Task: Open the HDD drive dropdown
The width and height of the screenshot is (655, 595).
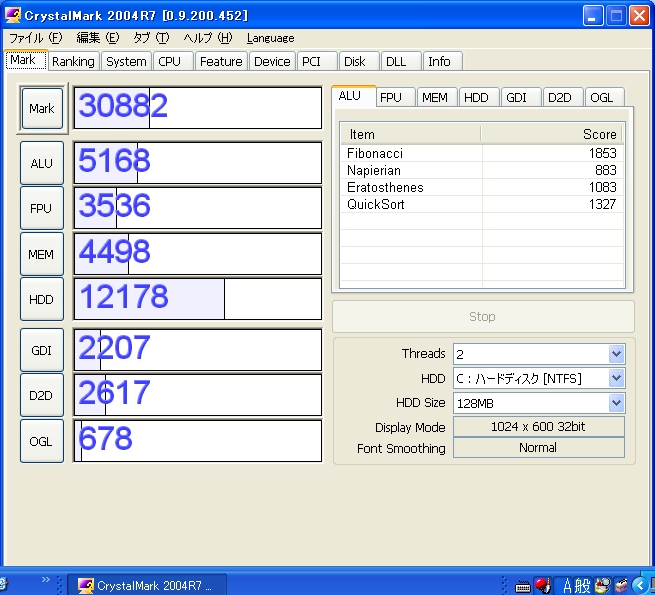Action: [617, 379]
